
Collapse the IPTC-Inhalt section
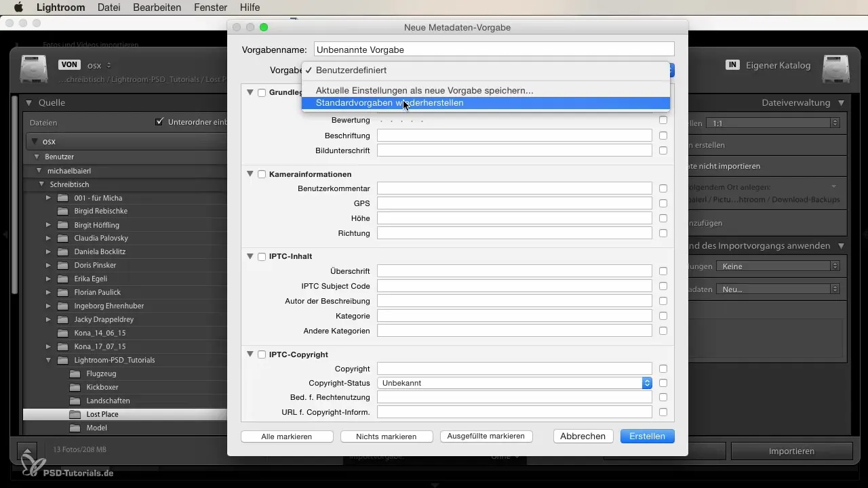point(250,256)
